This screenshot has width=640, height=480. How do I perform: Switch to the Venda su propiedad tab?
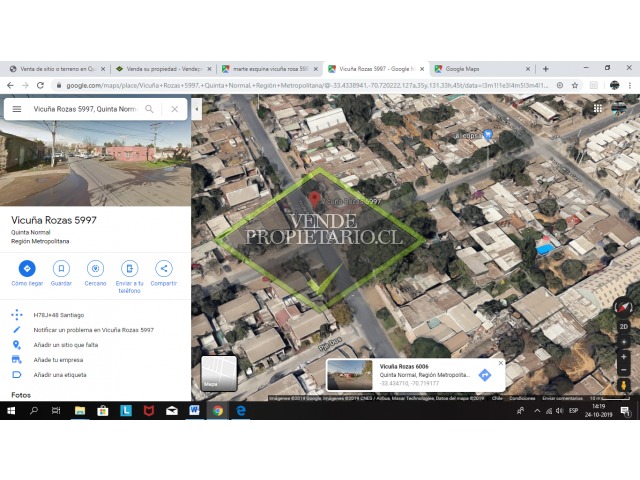tap(160, 69)
